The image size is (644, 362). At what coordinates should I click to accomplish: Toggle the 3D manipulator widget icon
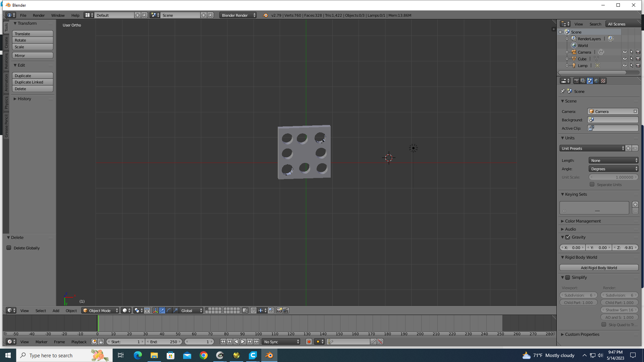155,311
